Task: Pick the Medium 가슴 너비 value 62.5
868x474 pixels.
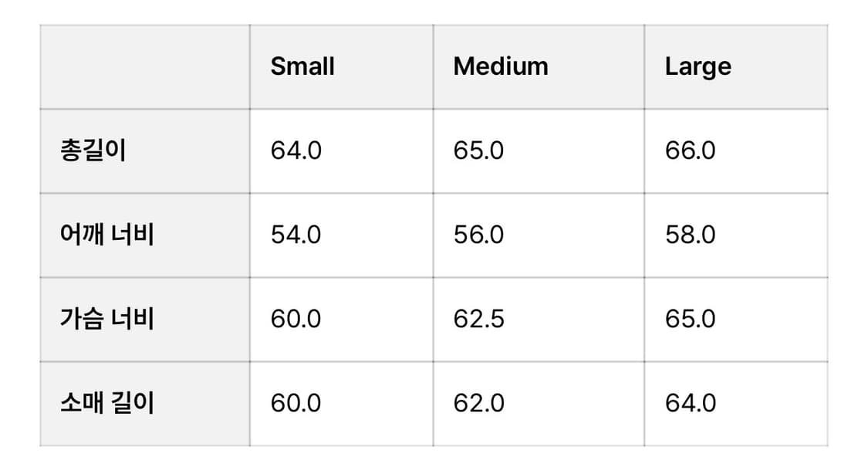Action: click(x=478, y=319)
